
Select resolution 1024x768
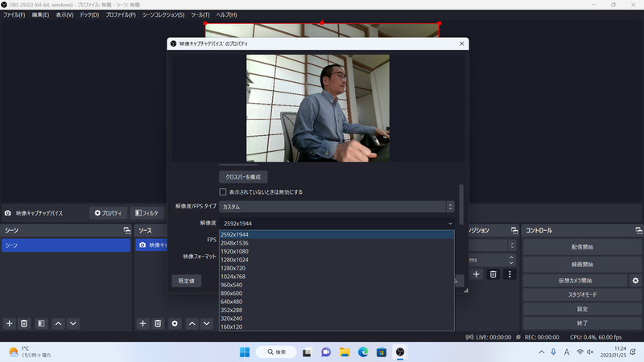336,277
